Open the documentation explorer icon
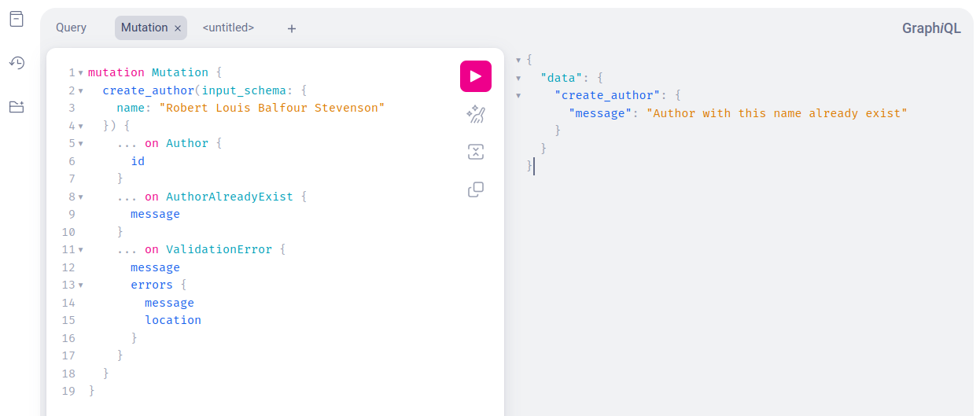 tap(17, 19)
